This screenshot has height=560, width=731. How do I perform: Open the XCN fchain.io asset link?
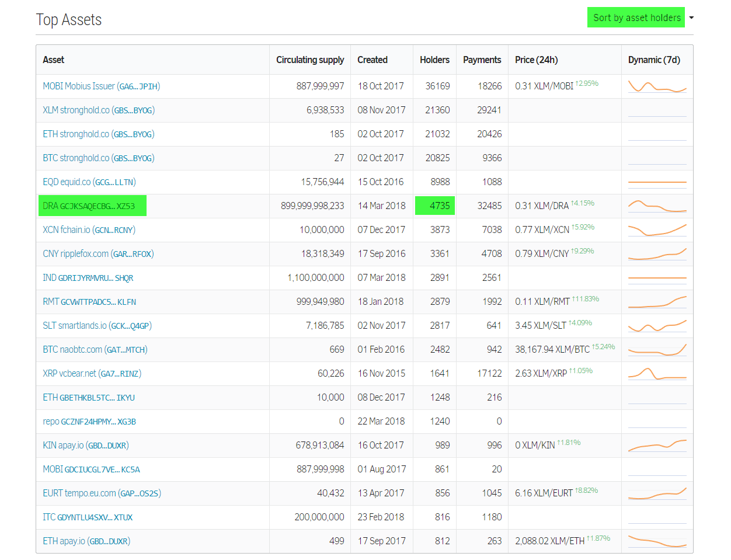[89, 230]
